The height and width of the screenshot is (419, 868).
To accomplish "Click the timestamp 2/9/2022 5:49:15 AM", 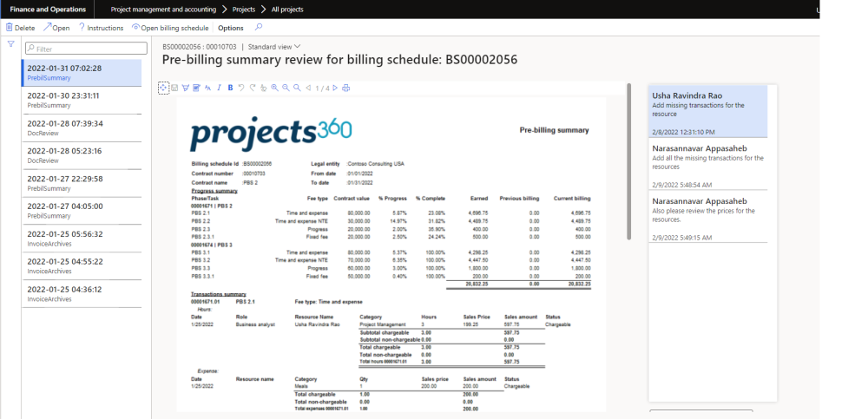I will [x=682, y=238].
